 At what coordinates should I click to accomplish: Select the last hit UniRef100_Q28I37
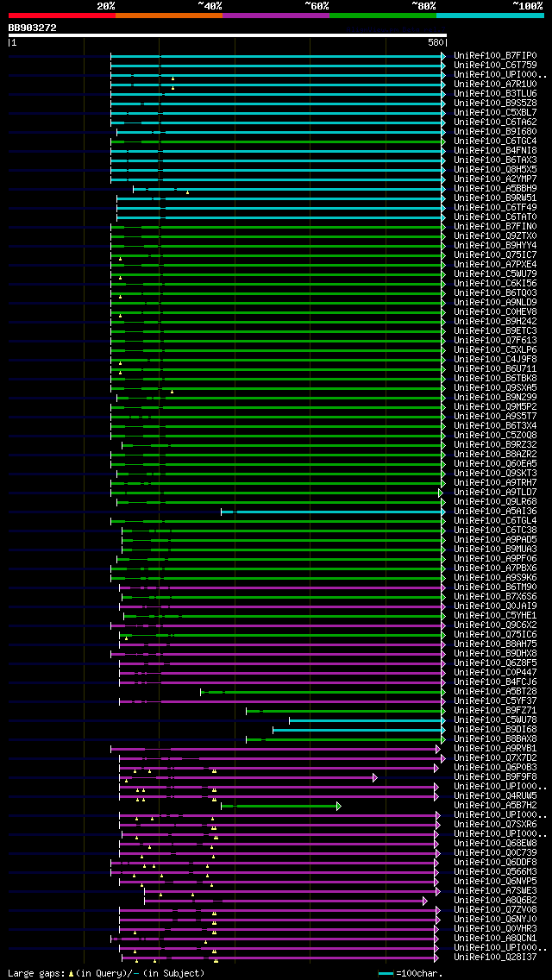(x=495, y=958)
